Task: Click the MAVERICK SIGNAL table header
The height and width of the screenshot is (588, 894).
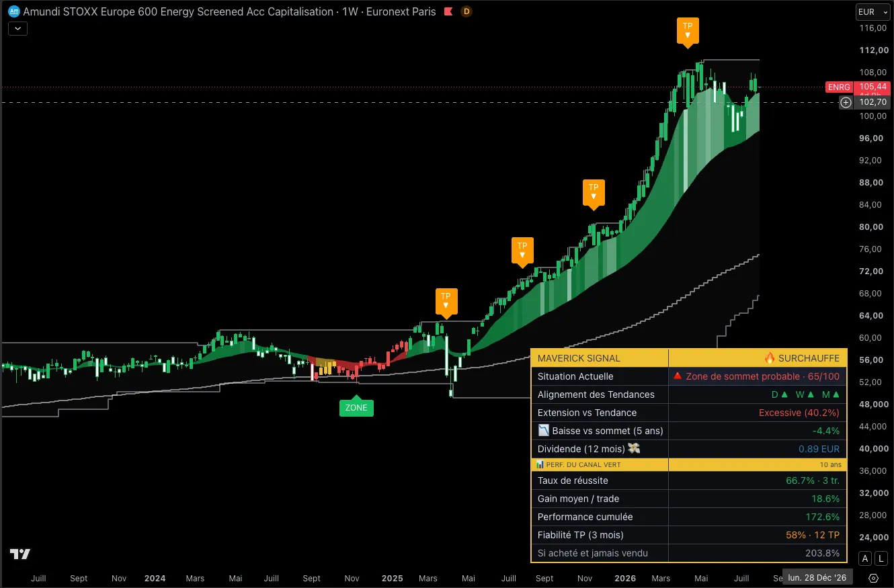Action: click(x=579, y=358)
